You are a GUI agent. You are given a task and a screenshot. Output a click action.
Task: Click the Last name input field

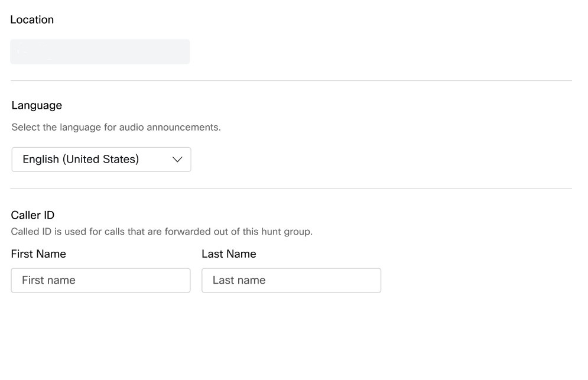(x=291, y=280)
